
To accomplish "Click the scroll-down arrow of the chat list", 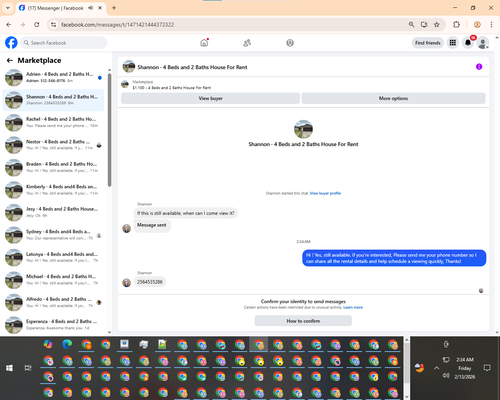I will click(x=109, y=332).
